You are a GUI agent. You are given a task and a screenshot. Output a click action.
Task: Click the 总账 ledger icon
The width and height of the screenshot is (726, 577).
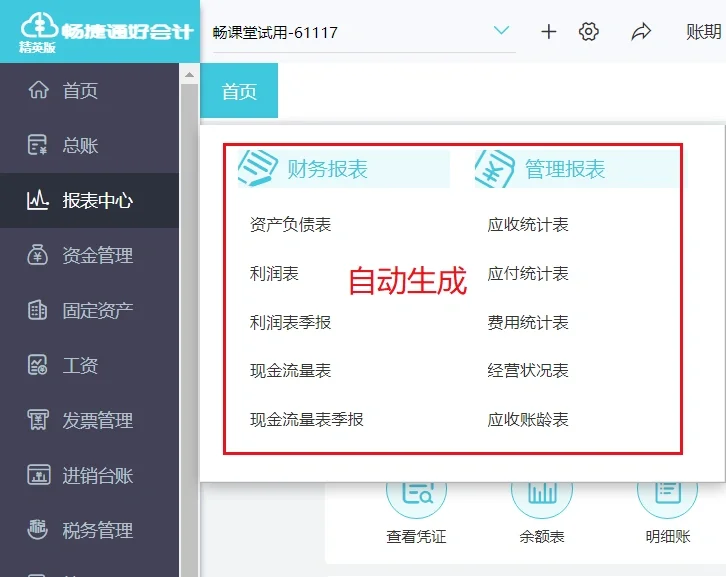coord(38,145)
